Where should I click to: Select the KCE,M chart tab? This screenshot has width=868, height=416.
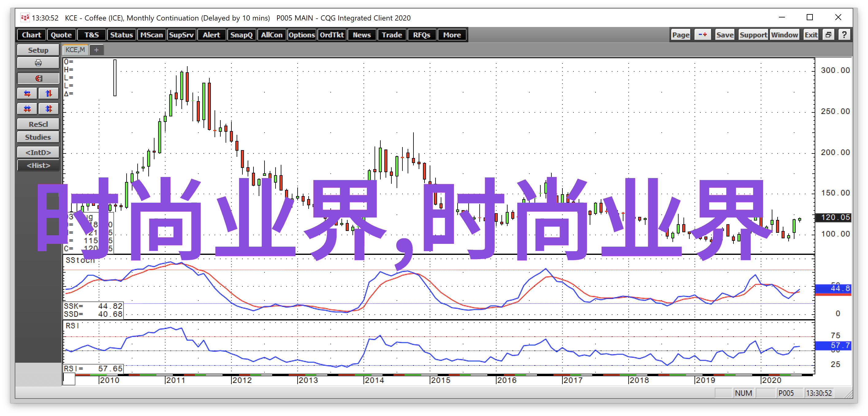click(x=75, y=50)
